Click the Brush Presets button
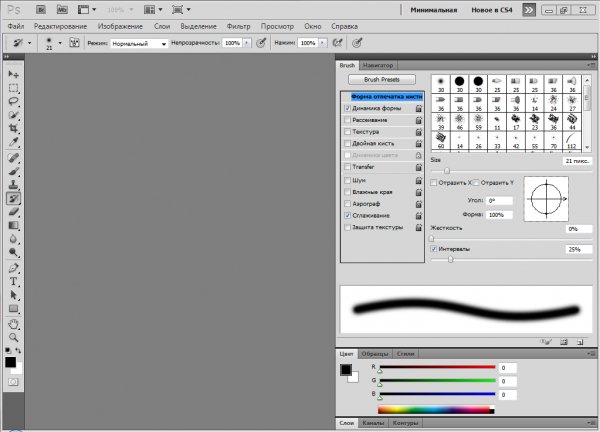The height and width of the screenshot is (432, 600). tap(382, 80)
